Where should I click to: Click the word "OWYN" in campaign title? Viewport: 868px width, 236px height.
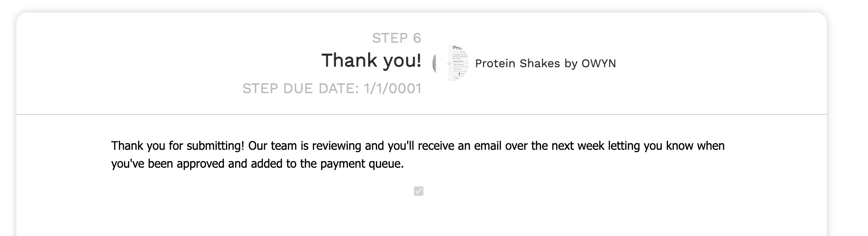[599, 64]
